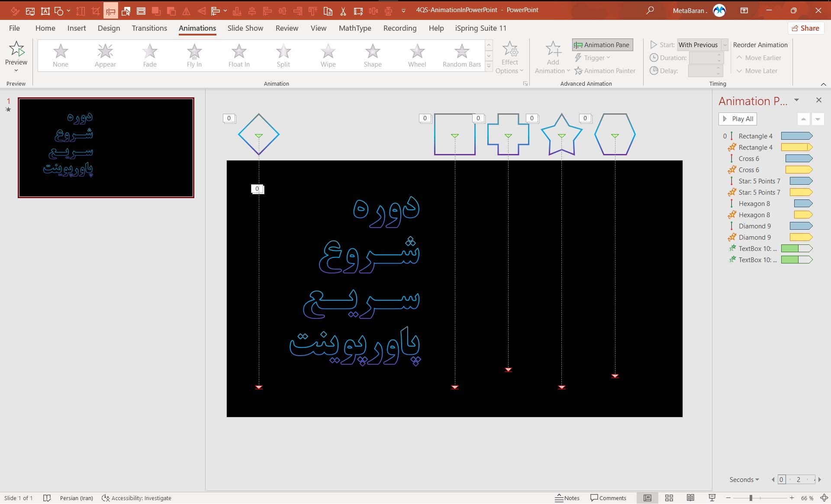Click the Preview animation button
831x504 pixels.
[16, 57]
